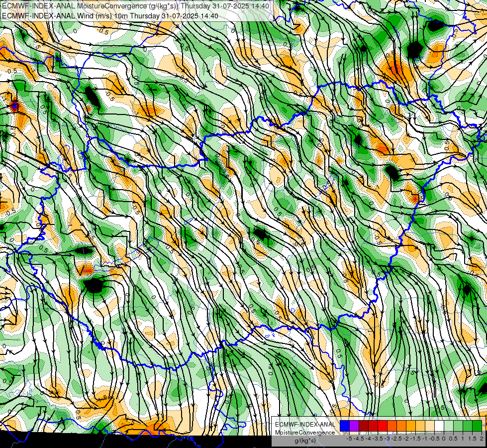Click the legend swatch between -4 and -3.5
The image size is (487, 448).
point(373,426)
